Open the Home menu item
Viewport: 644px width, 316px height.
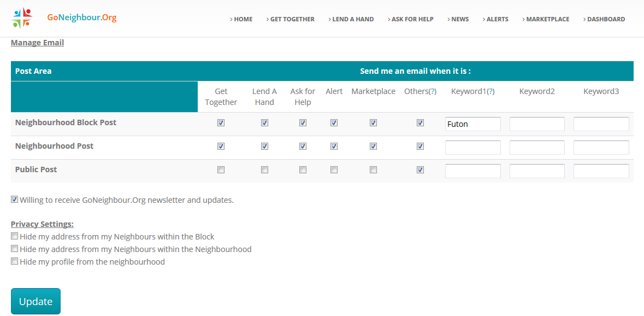pos(241,19)
